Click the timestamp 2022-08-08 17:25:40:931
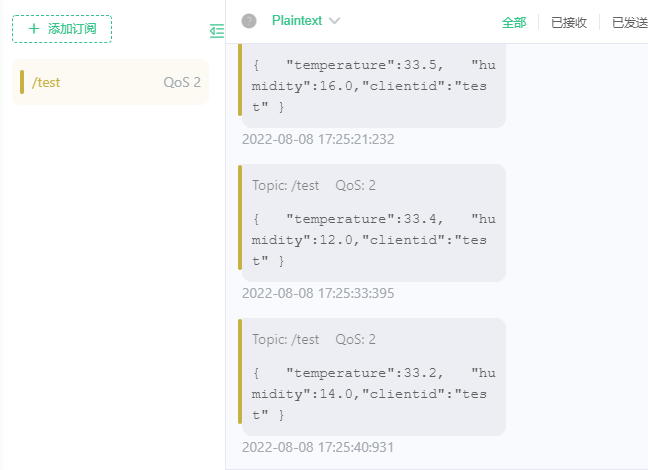 coord(318,447)
